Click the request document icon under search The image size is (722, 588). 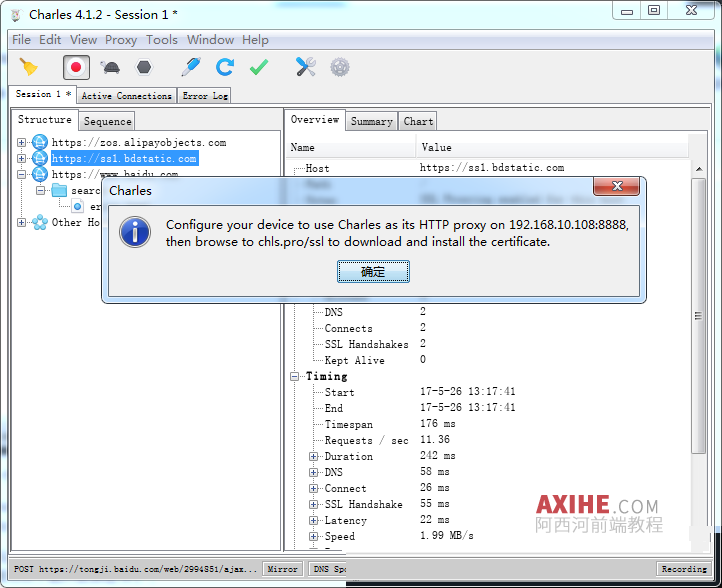78,206
